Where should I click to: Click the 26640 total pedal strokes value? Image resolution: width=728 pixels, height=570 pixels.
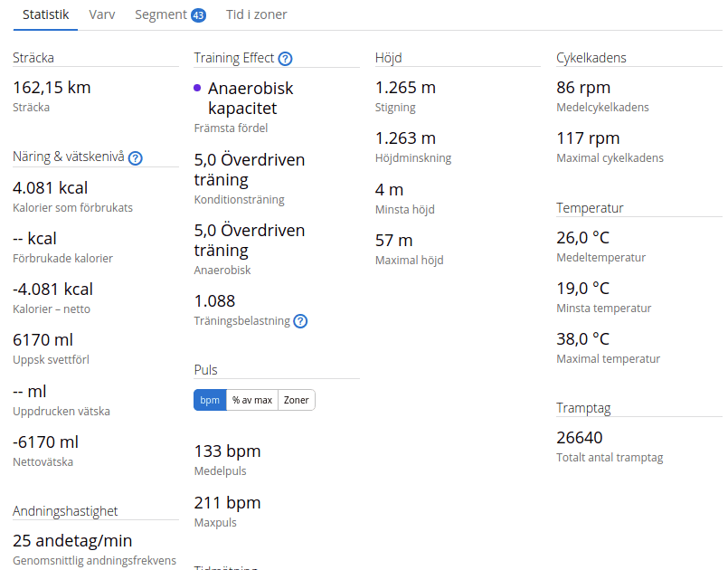point(580,438)
